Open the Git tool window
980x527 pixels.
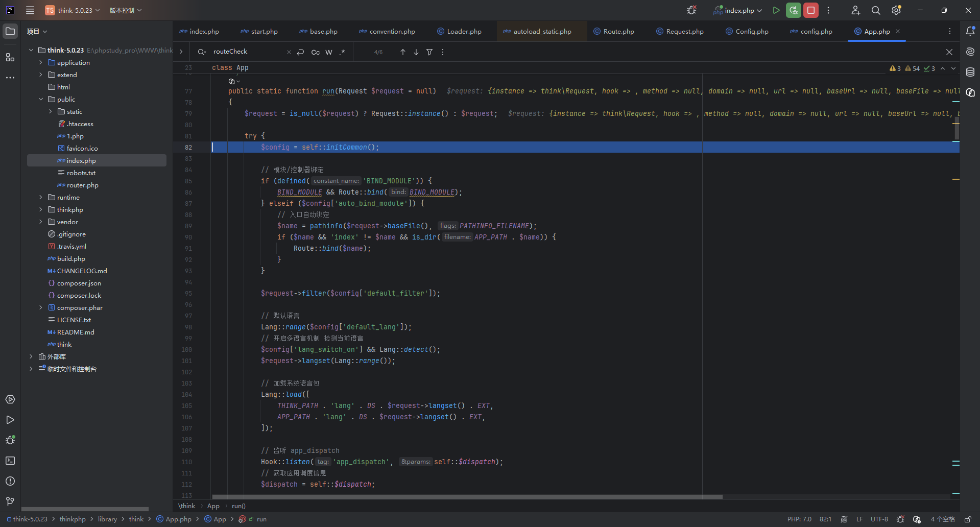point(10,501)
